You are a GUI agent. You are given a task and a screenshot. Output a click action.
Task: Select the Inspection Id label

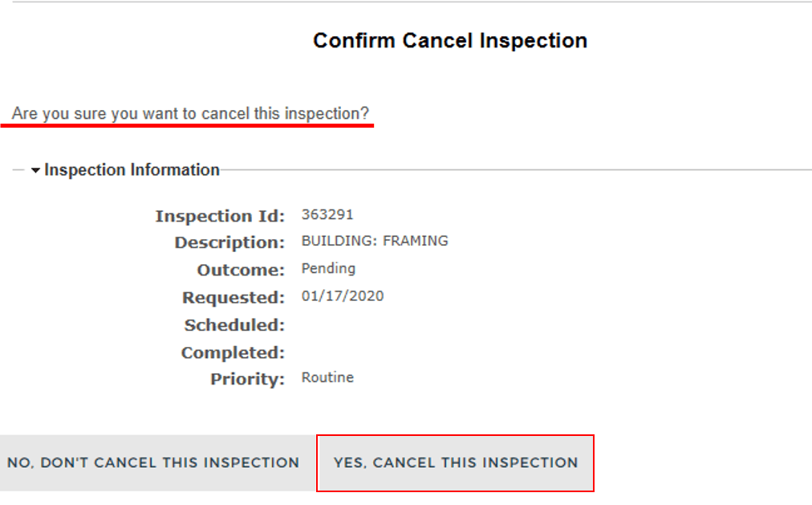220,216
